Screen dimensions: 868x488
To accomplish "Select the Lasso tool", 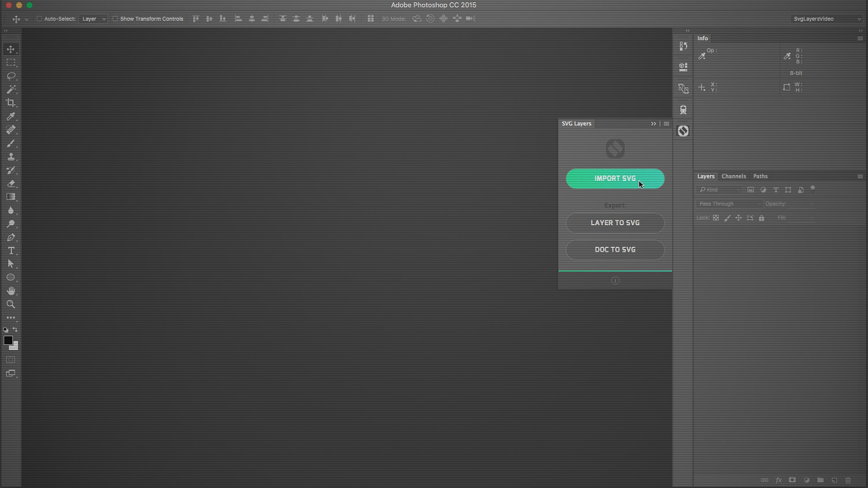I will point(11,76).
